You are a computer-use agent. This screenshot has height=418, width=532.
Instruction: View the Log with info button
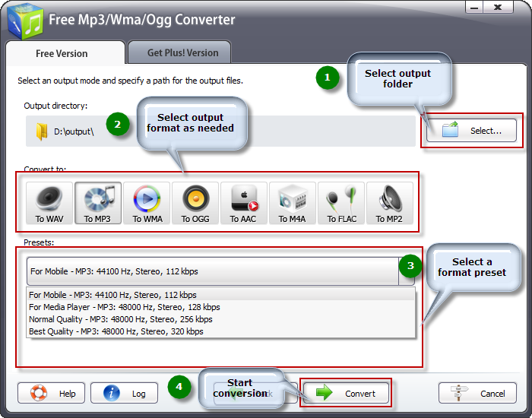(124, 393)
